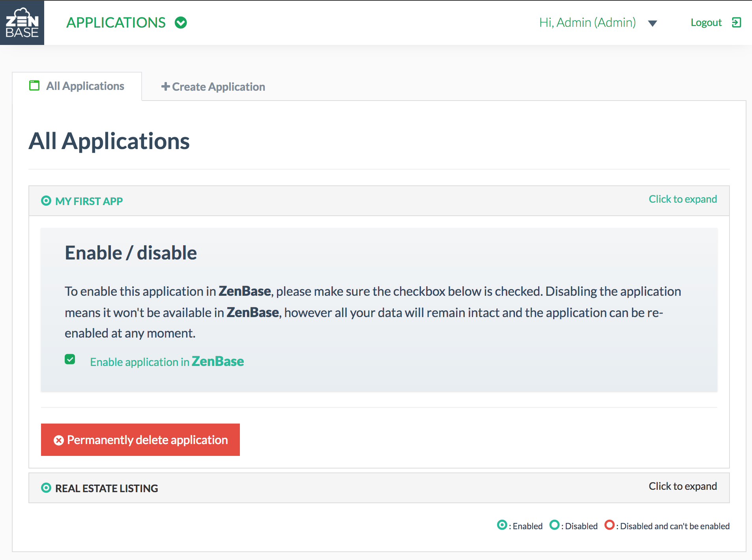Click the Disabled legend circle icon
The width and height of the screenshot is (752, 560).
point(555,526)
